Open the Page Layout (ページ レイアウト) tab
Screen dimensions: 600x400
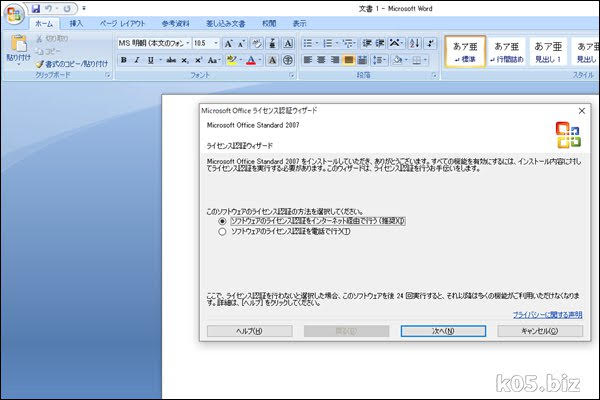coord(122,24)
